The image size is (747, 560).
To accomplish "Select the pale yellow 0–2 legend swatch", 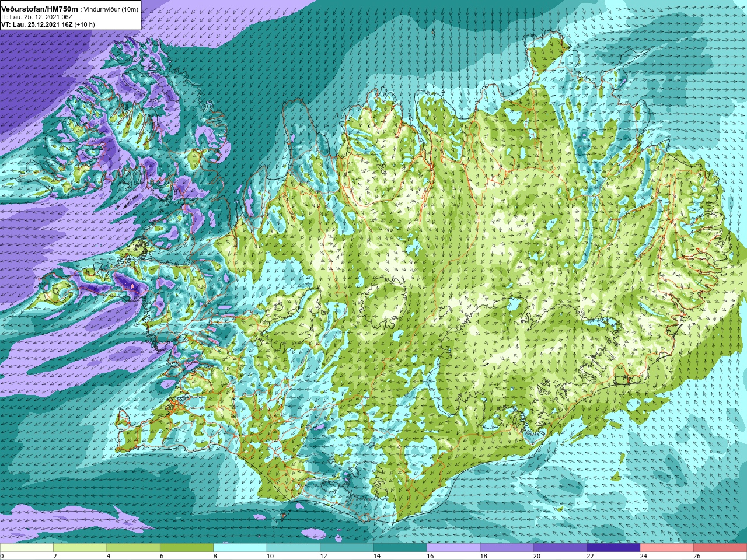I will coord(27,548).
